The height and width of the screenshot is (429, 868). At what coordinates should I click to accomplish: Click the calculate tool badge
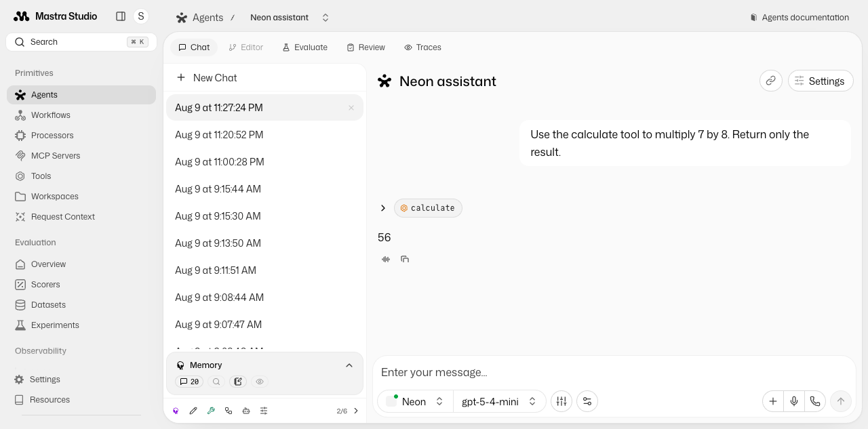coord(428,208)
